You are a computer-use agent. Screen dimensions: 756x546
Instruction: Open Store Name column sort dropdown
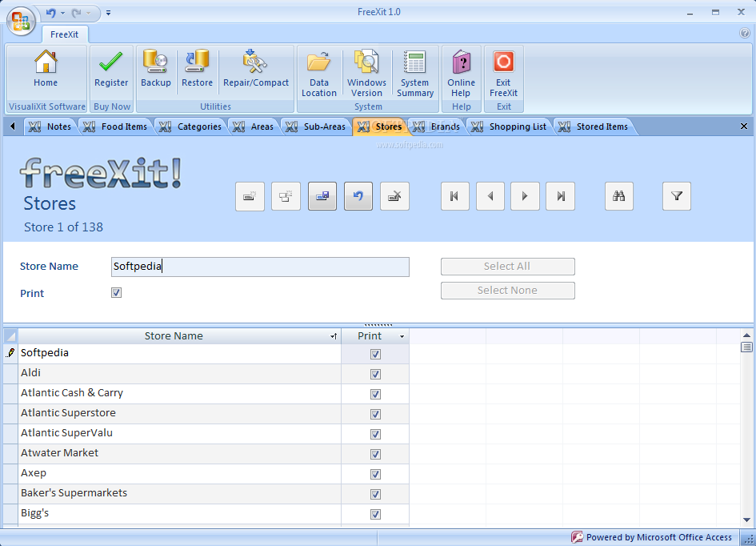point(334,336)
